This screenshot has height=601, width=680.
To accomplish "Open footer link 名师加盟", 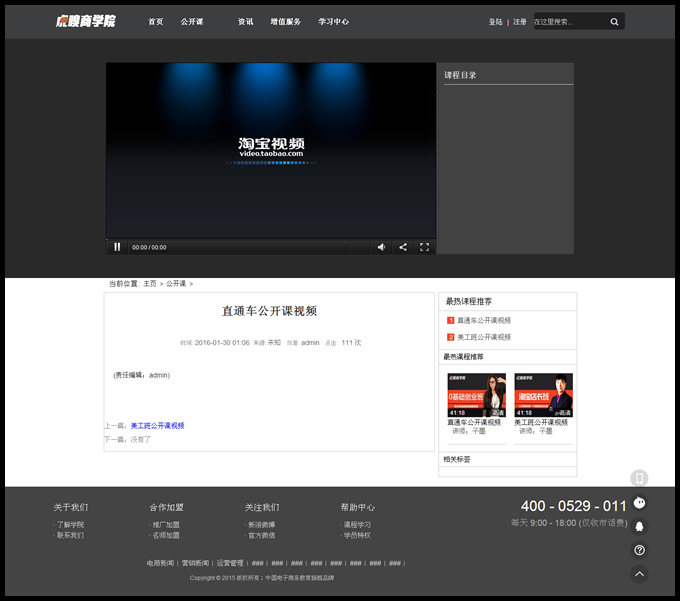I will point(166,536).
